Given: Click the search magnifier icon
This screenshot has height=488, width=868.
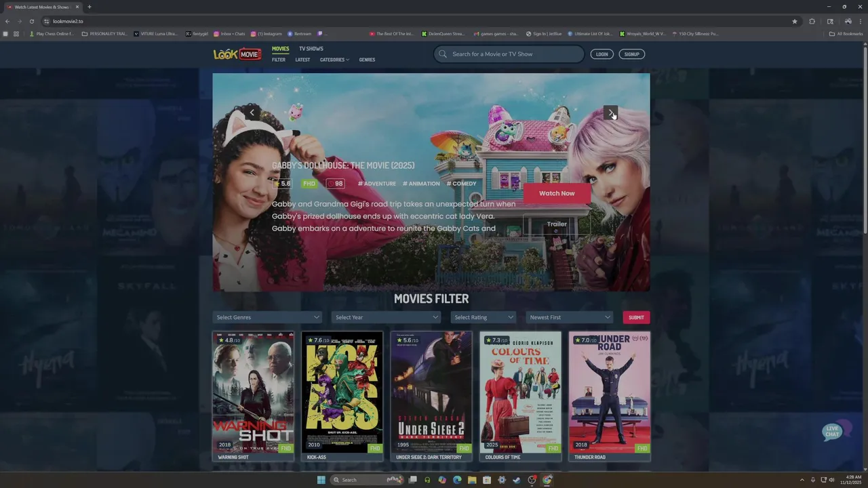Looking at the screenshot, I should click(x=443, y=54).
